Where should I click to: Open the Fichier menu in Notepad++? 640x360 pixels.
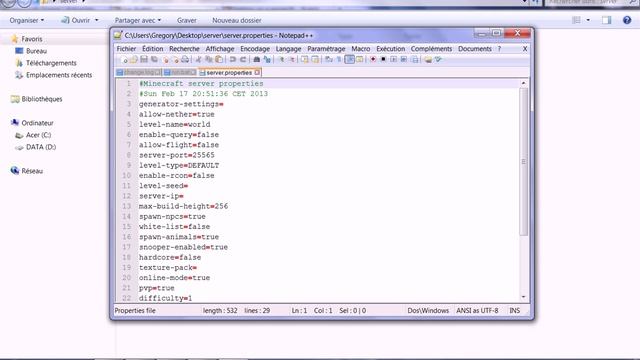click(126, 49)
